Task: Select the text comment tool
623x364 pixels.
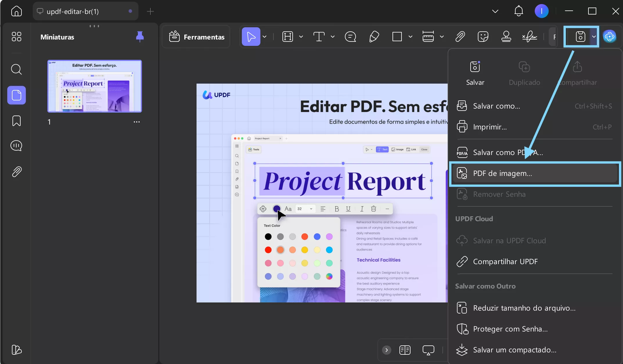Action: tap(319, 37)
